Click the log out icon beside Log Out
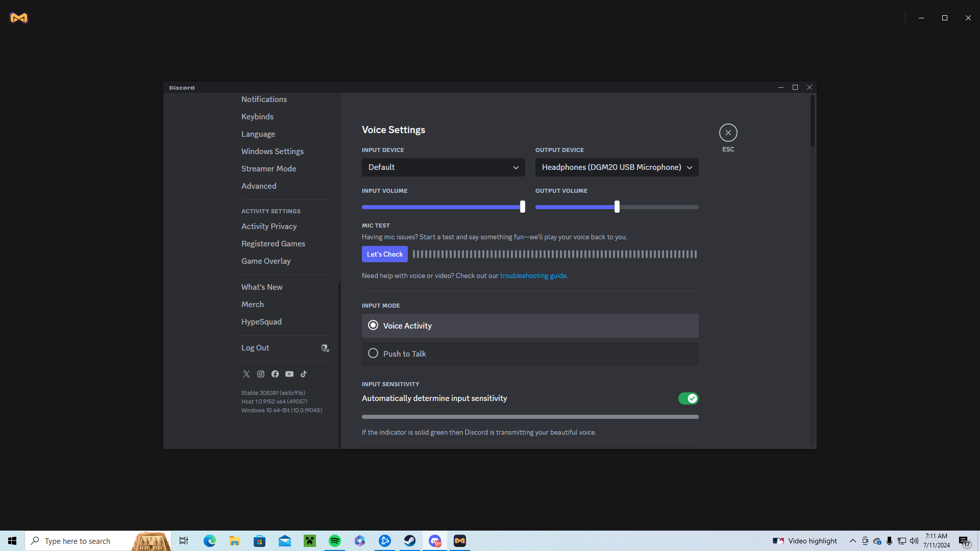Image resolution: width=980 pixels, height=551 pixels. tap(325, 348)
